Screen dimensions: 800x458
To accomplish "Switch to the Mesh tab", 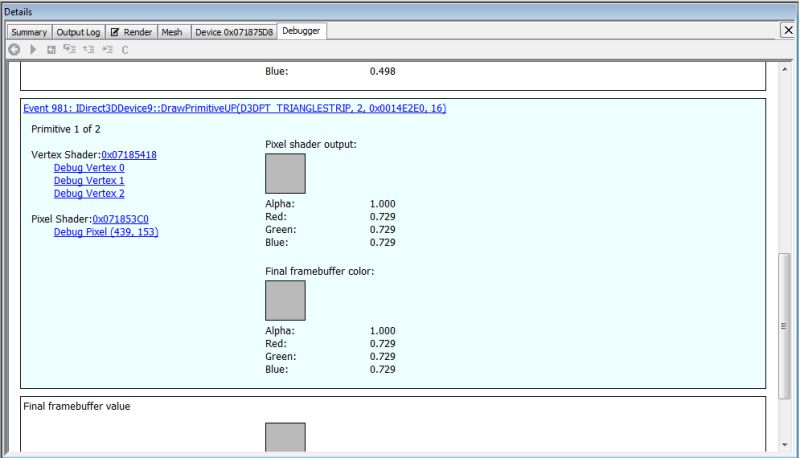I will 172,32.
